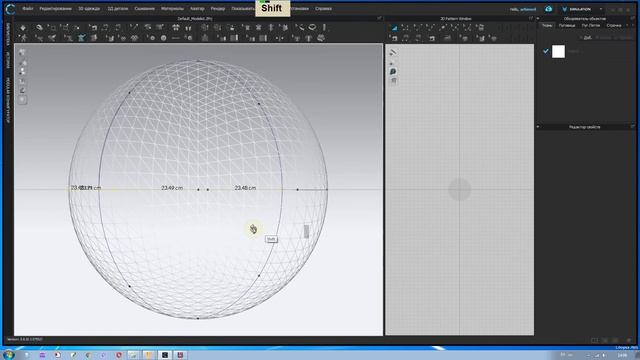
Task: Click the dark speech-bubble icon in 2D window
Action: click(393, 71)
